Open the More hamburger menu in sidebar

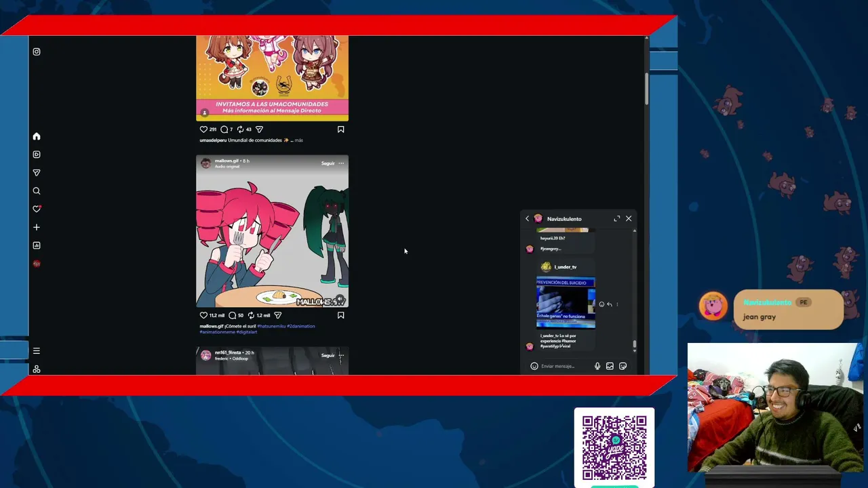pos(37,351)
